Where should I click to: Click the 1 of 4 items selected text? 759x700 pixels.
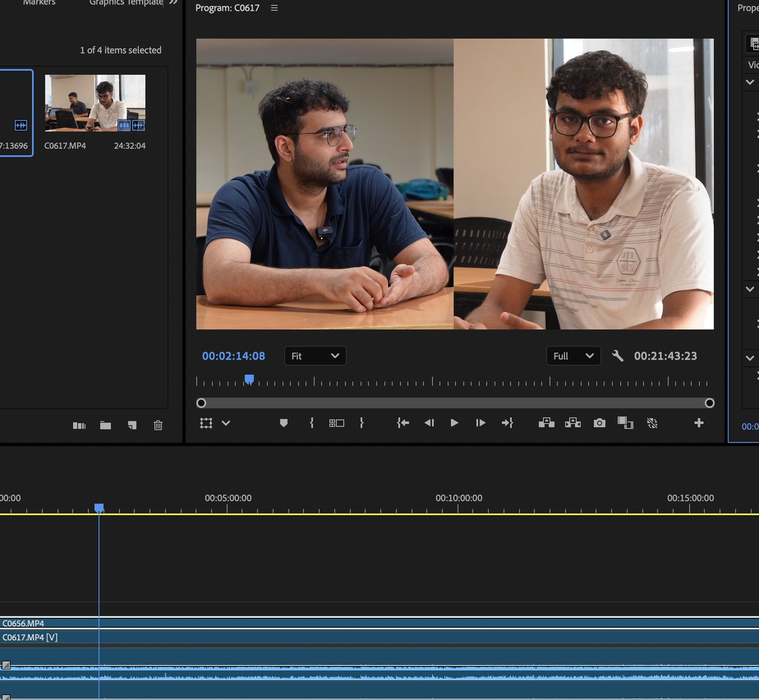coord(120,50)
